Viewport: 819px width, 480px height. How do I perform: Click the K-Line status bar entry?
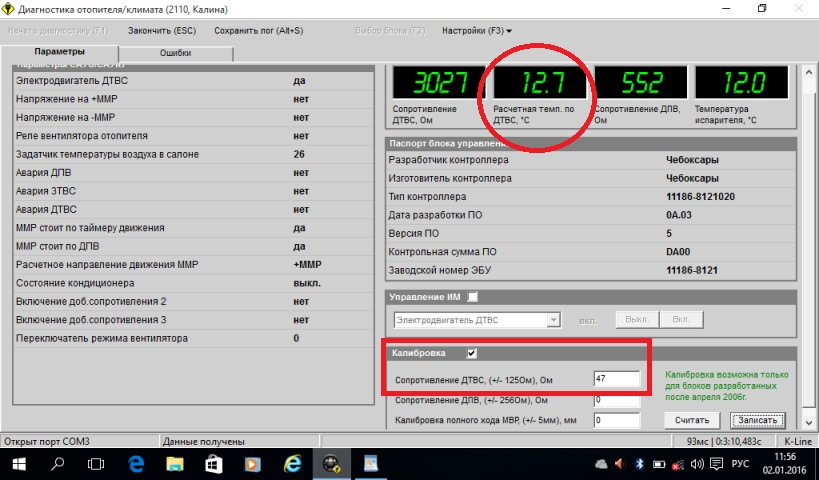click(798, 442)
